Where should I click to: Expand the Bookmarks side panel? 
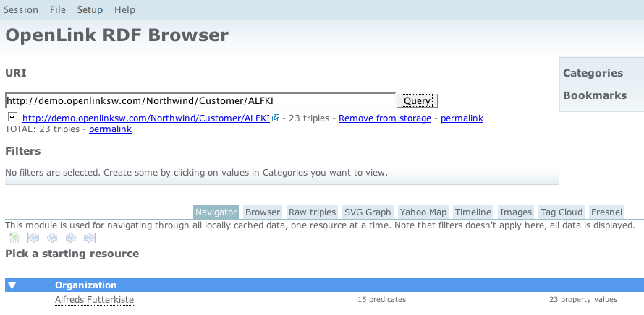pos(595,95)
